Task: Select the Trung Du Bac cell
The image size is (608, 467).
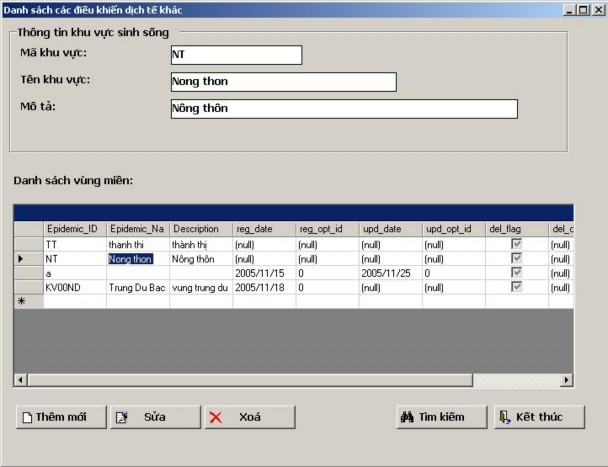Action: coord(138,287)
